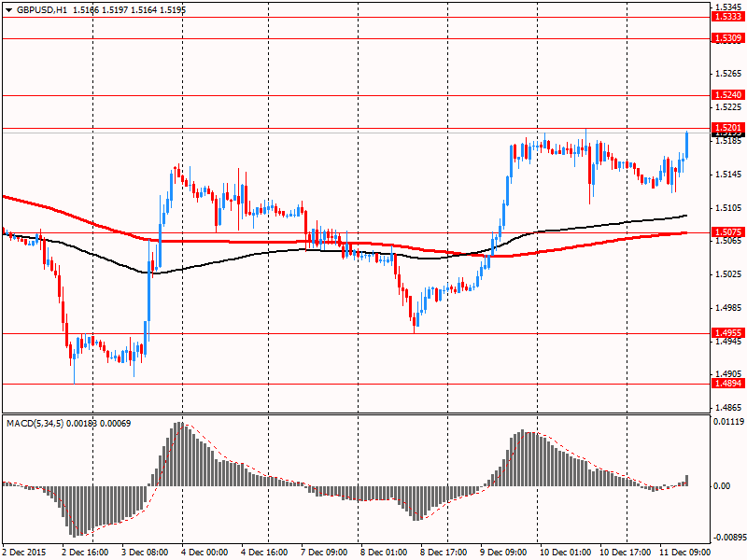Click the 0.00 MACD zero level label
This screenshot has height=560, width=747.
click(x=722, y=485)
